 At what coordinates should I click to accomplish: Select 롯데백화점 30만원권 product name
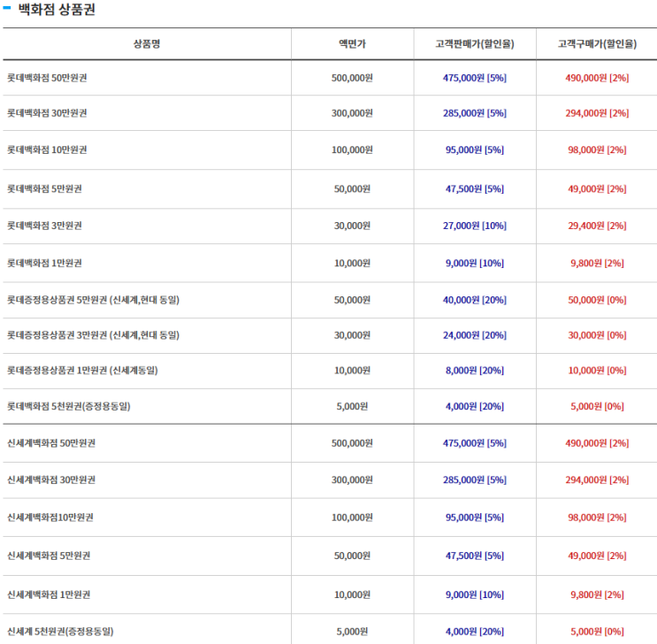pos(47,113)
